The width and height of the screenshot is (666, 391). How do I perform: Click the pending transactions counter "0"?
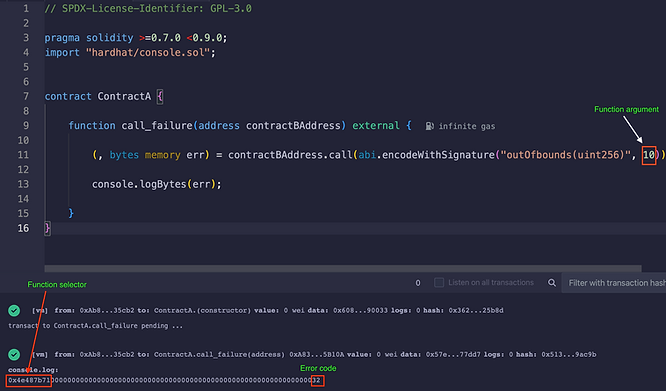(x=418, y=283)
